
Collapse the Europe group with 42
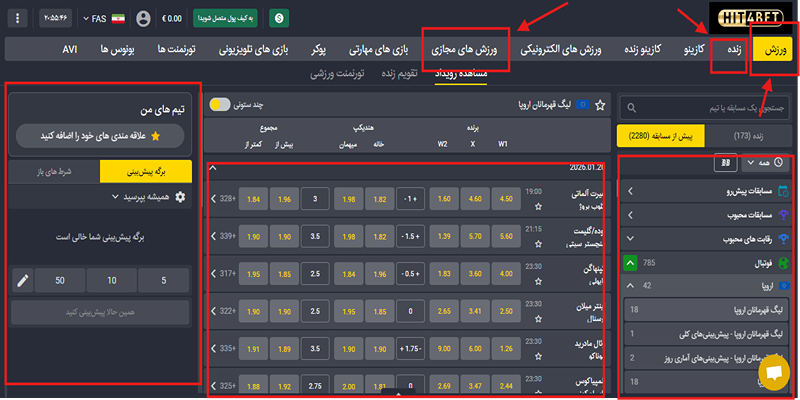coord(630,286)
